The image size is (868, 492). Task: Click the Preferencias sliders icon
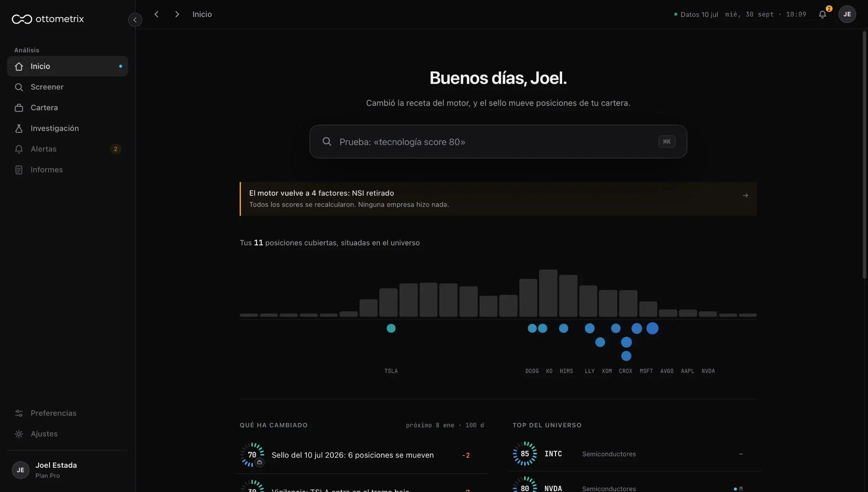pyautogui.click(x=19, y=413)
